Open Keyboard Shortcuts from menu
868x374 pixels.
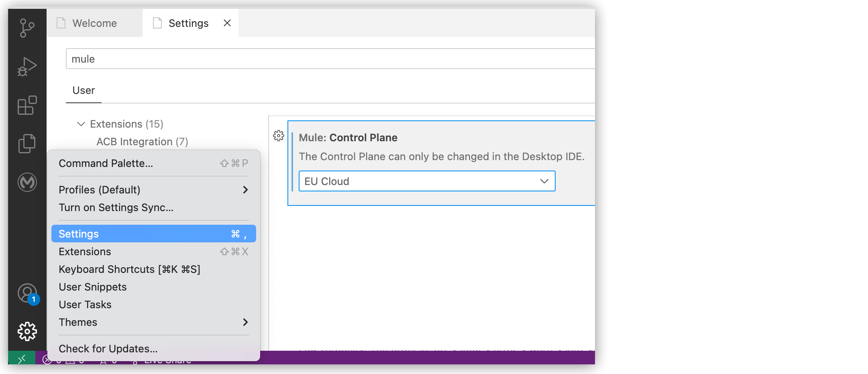pyautogui.click(x=130, y=269)
